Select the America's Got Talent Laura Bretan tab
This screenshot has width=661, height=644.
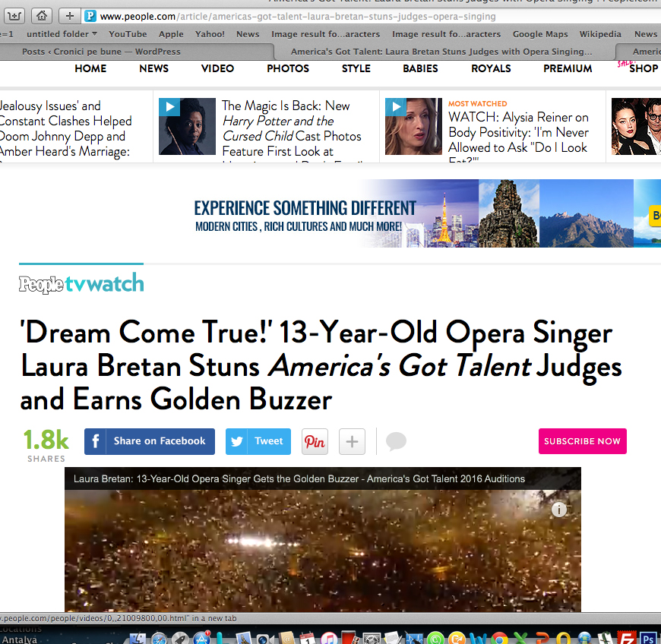pos(444,52)
